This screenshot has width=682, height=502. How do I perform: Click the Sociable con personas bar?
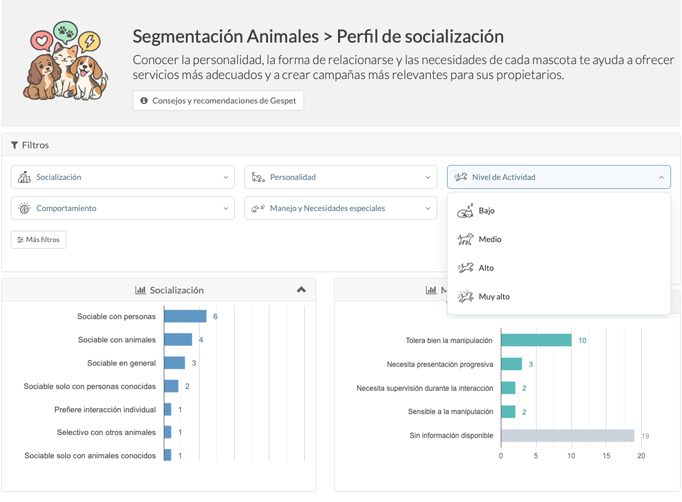pos(185,316)
